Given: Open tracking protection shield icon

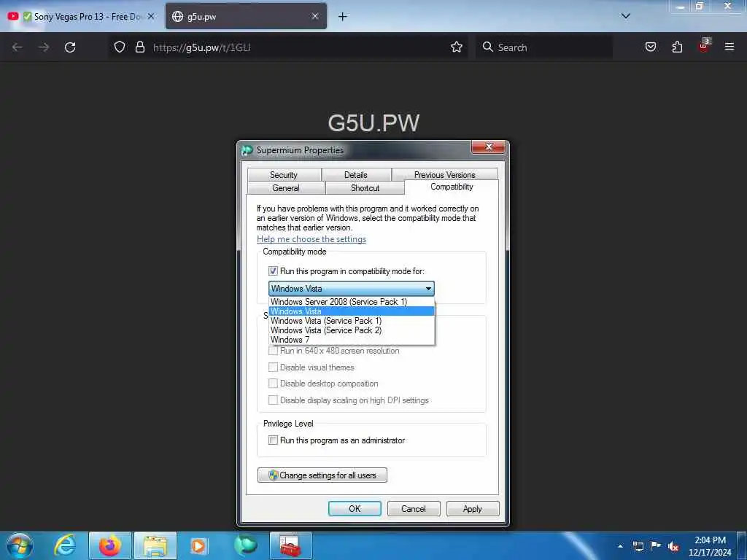Looking at the screenshot, I should 120,47.
